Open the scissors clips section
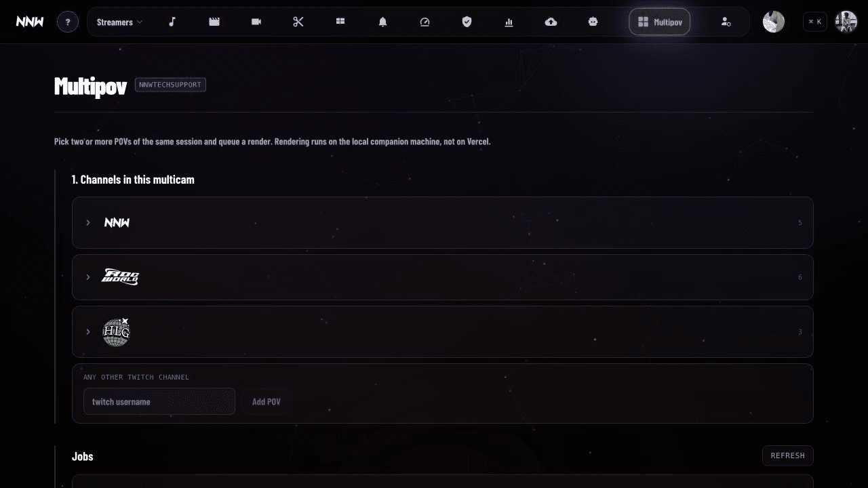Viewport: 868px width, 488px height. (x=298, y=22)
